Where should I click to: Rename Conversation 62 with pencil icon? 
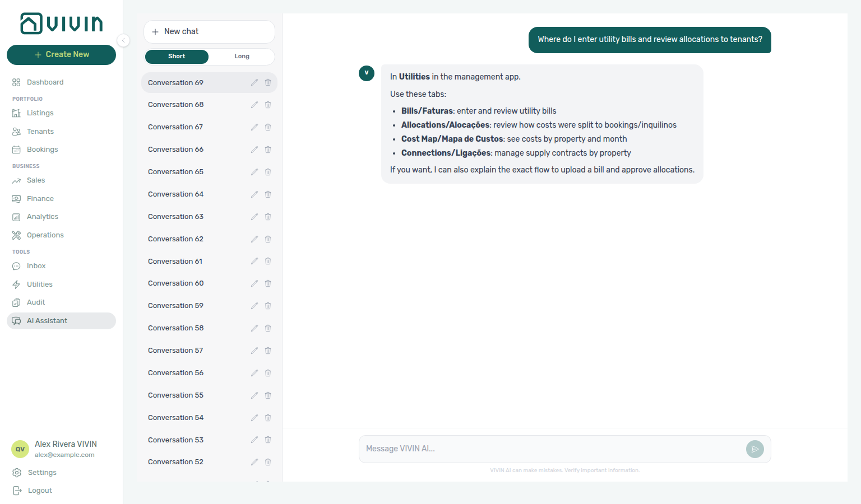click(x=254, y=239)
